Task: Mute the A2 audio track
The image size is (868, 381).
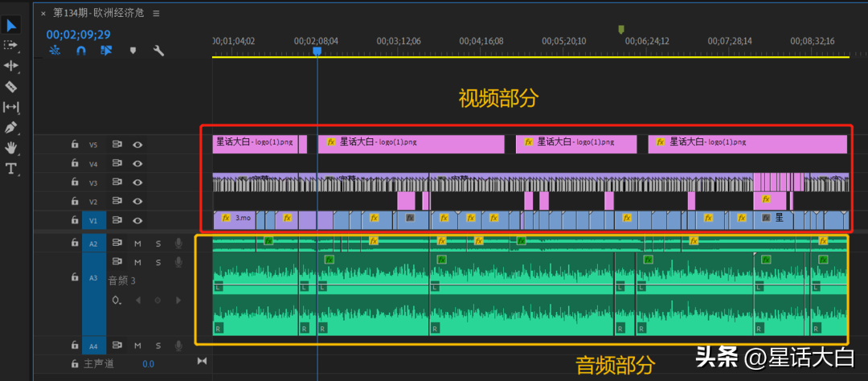Action: click(x=137, y=244)
